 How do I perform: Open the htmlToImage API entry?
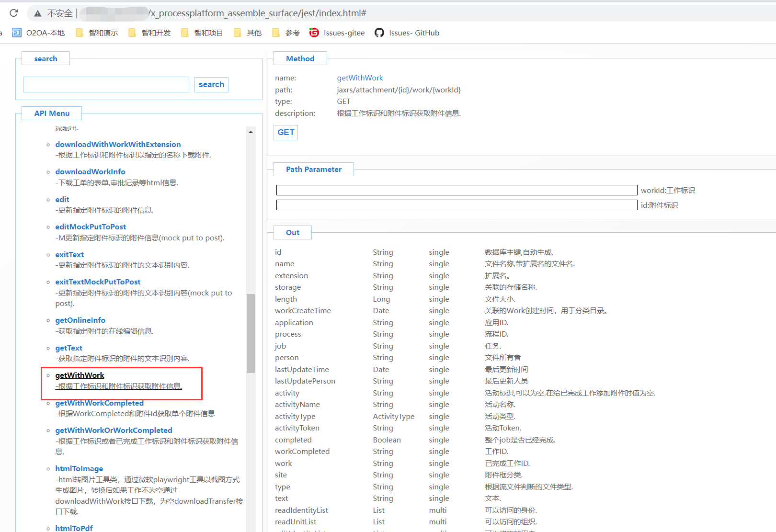click(79, 468)
